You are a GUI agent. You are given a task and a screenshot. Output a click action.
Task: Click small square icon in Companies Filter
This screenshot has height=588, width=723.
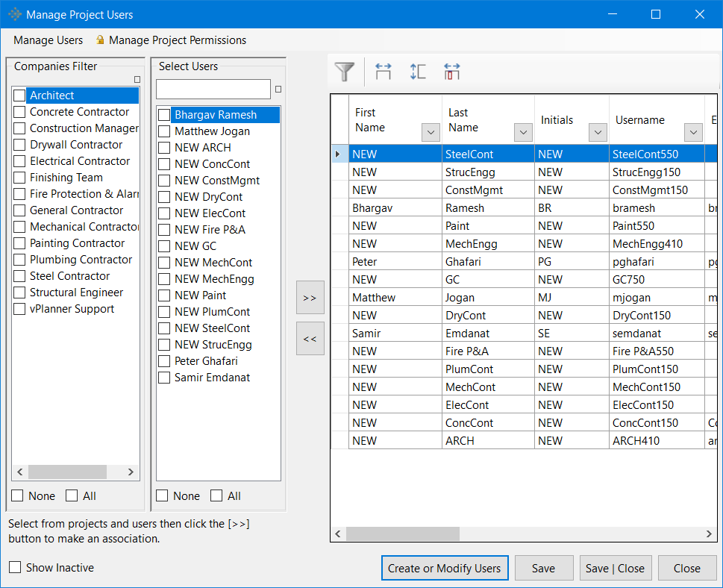(137, 80)
